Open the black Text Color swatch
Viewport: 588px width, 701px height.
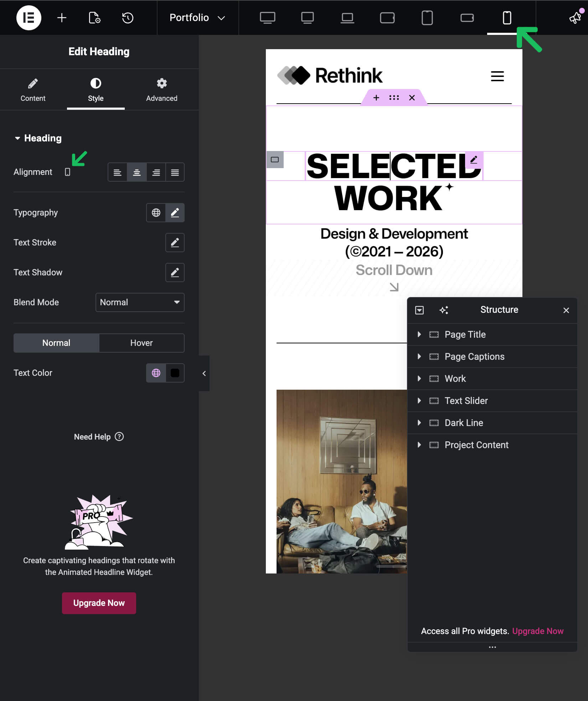(175, 373)
